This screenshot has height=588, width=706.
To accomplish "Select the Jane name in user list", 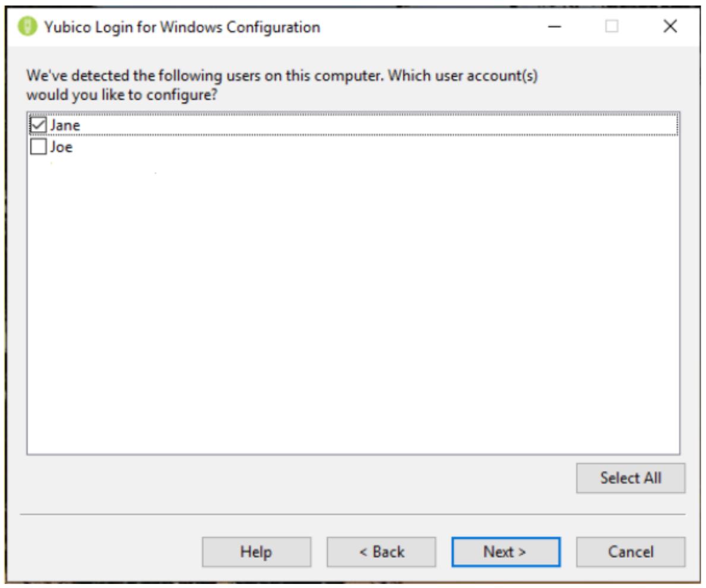I will 65,125.
